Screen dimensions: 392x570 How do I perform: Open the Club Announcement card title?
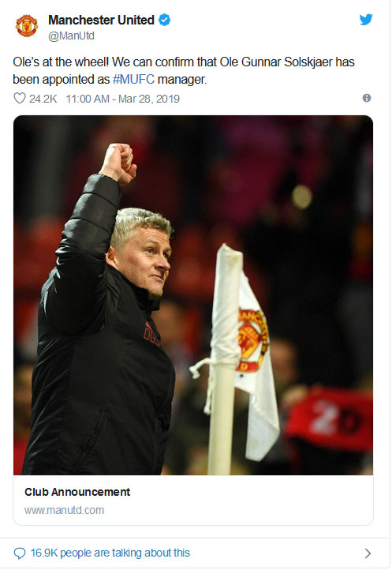pos(77,492)
